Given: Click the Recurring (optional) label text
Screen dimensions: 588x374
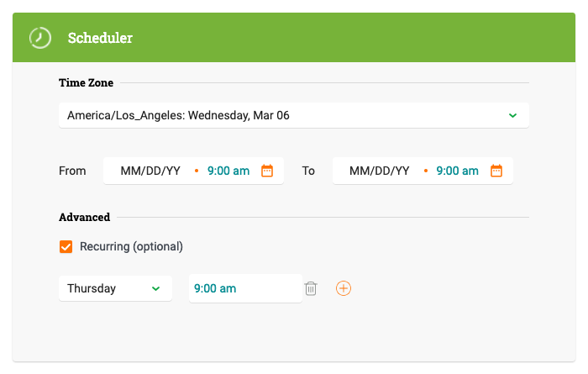Looking at the screenshot, I should coord(131,247).
